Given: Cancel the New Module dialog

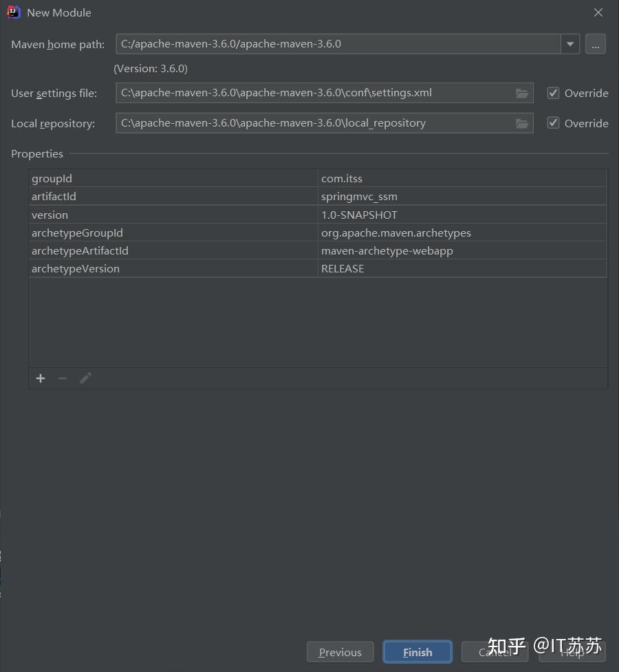Looking at the screenshot, I should 495,651.
